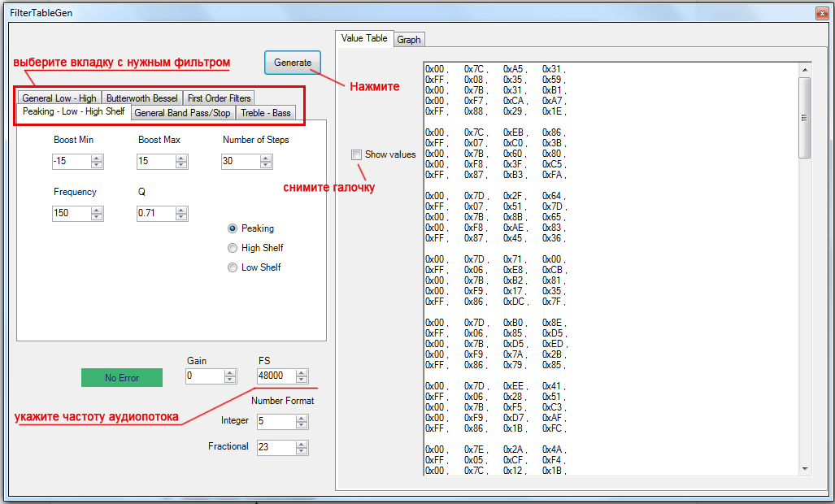This screenshot has height=504, width=835.
Task: Increase Number of Steps value
Action: [x=266, y=158]
